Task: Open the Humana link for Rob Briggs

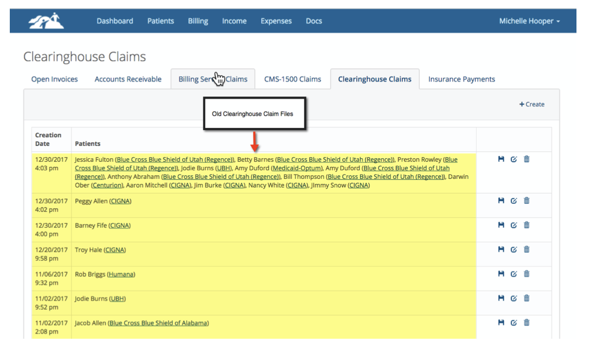Action: click(x=121, y=274)
